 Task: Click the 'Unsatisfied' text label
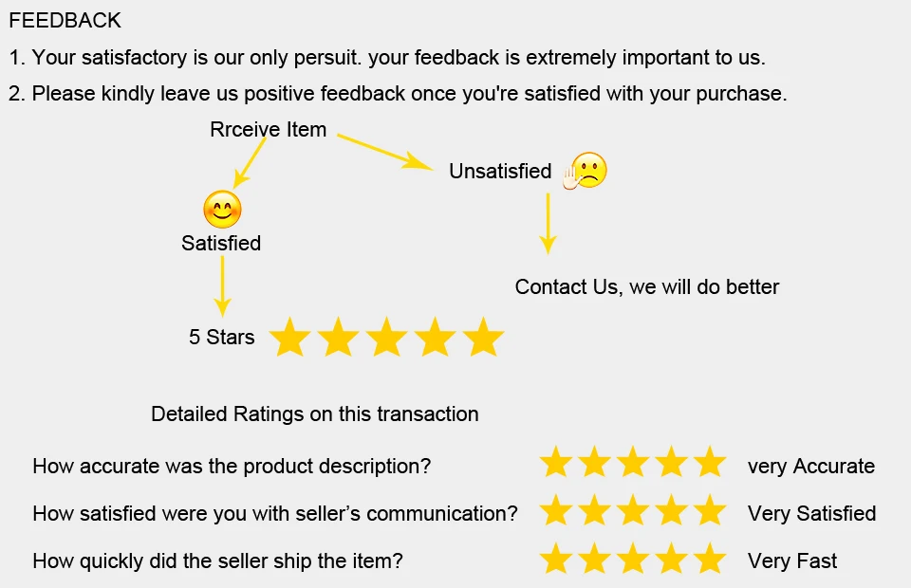pos(500,172)
